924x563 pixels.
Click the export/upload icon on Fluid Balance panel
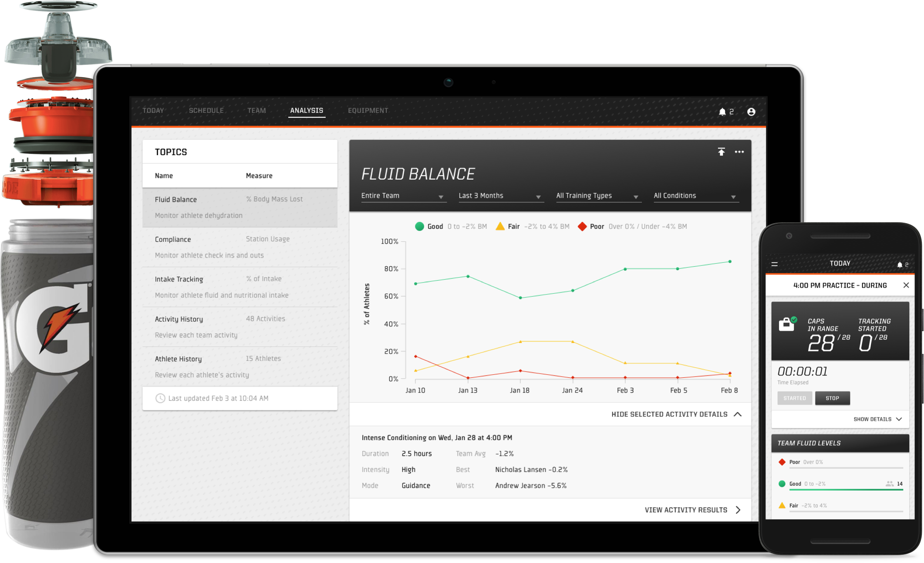coord(722,152)
